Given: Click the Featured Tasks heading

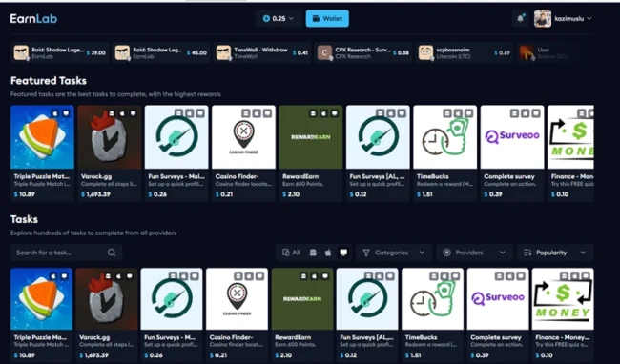Looking at the screenshot, I should point(49,81).
